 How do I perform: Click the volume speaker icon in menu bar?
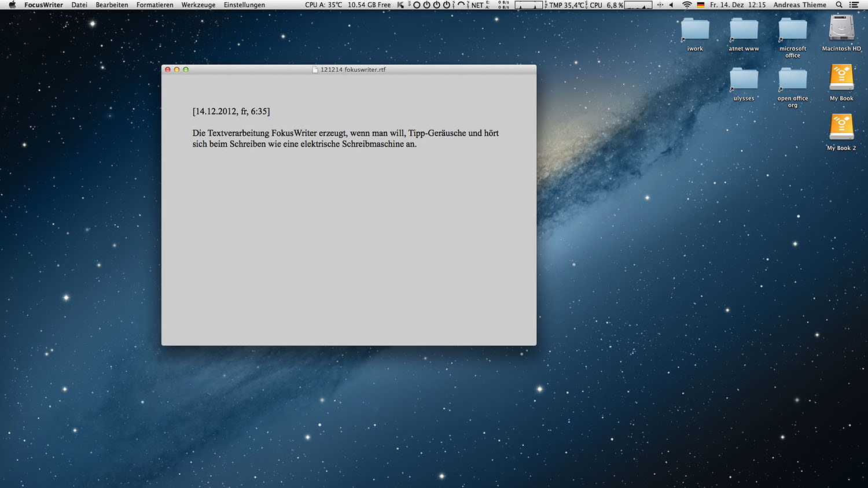click(671, 5)
